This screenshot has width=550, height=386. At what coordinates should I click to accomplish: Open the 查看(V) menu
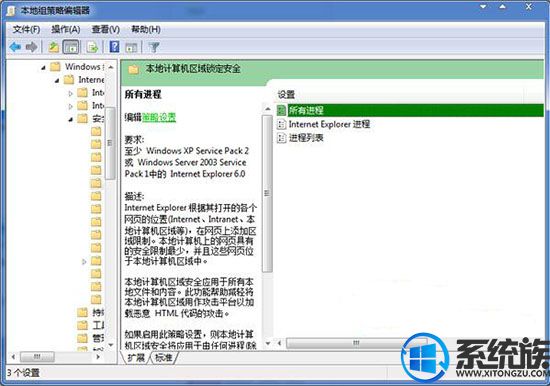pyautogui.click(x=106, y=29)
